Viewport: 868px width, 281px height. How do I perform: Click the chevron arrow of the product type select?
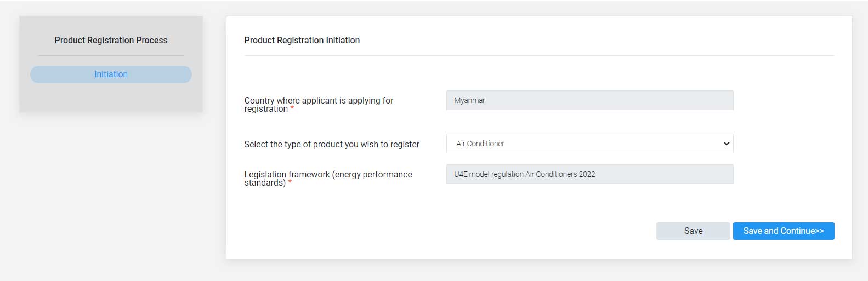[727, 144]
